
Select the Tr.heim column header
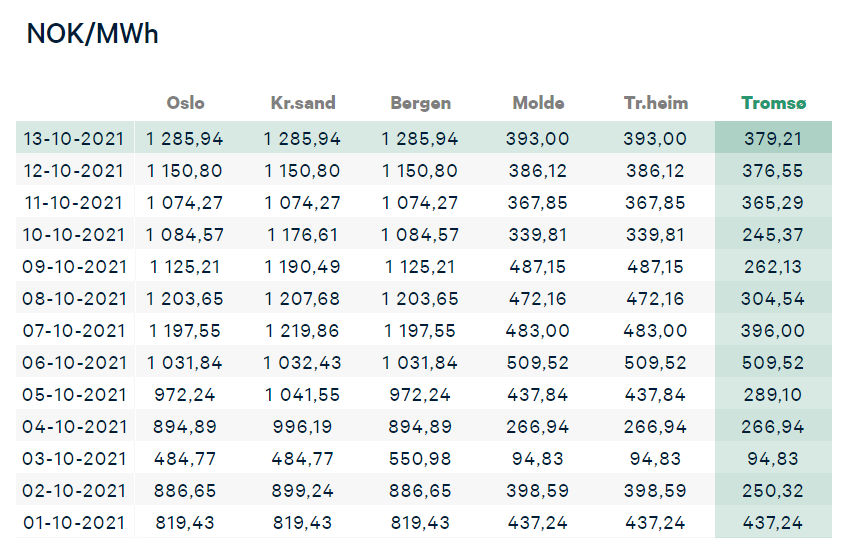click(x=656, y=103)
